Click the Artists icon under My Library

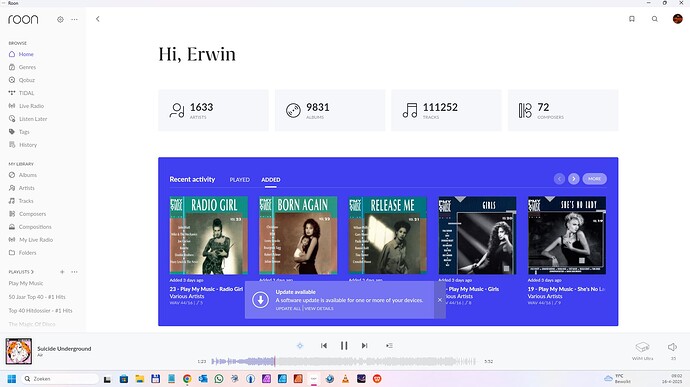tap(12, 188)
